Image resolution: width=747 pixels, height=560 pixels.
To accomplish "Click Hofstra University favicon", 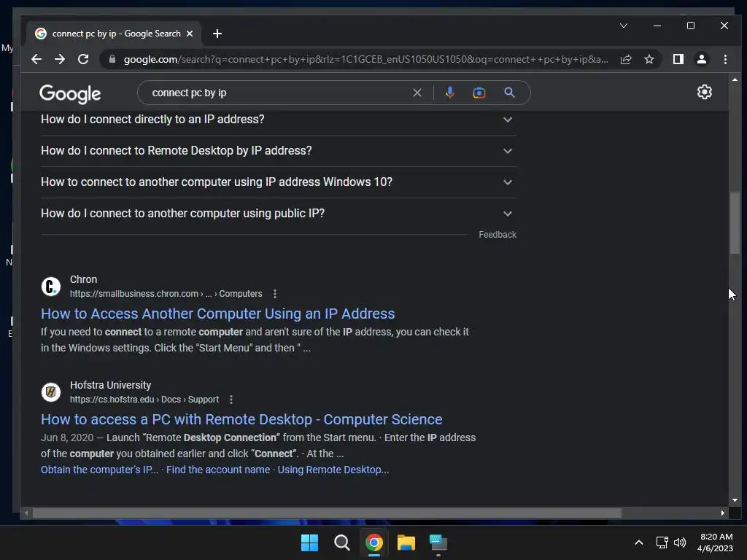I will (51, 392).
